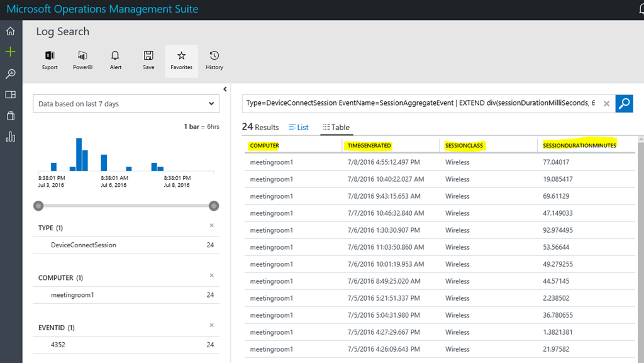This screenshot has height=363, width=644.
Task: Create an Alert with bell icon
Action: click(x=115, y=60)
